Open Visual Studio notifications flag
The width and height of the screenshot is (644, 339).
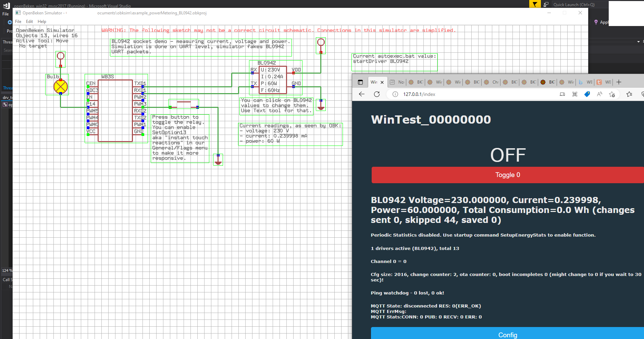(535, 4)
